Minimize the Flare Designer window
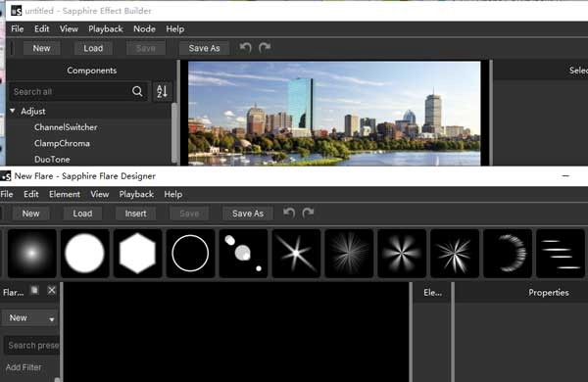588x382 pixels. tap(565, 175)
